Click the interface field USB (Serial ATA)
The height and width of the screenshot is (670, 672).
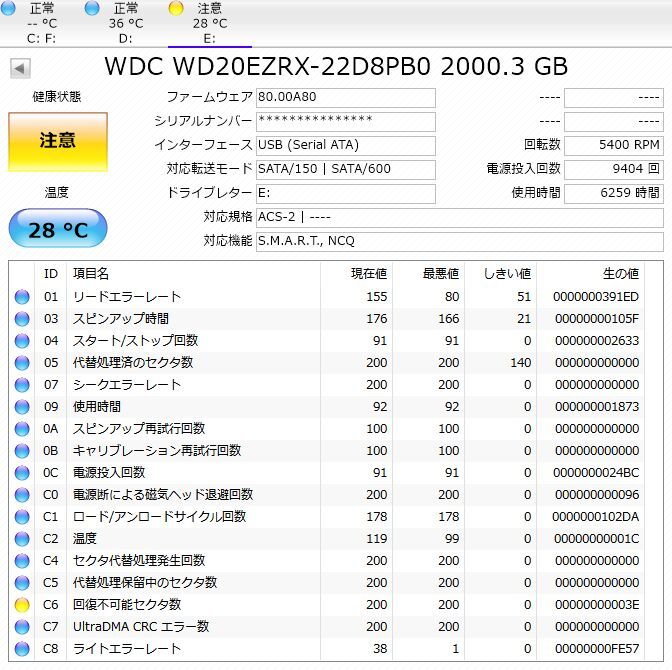pyautogui.click(x=346, y=146)
